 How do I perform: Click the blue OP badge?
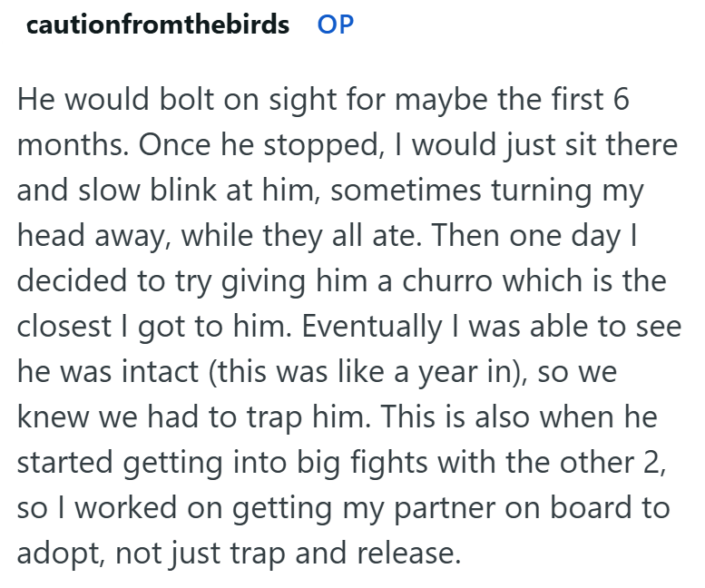coord(335,24)
